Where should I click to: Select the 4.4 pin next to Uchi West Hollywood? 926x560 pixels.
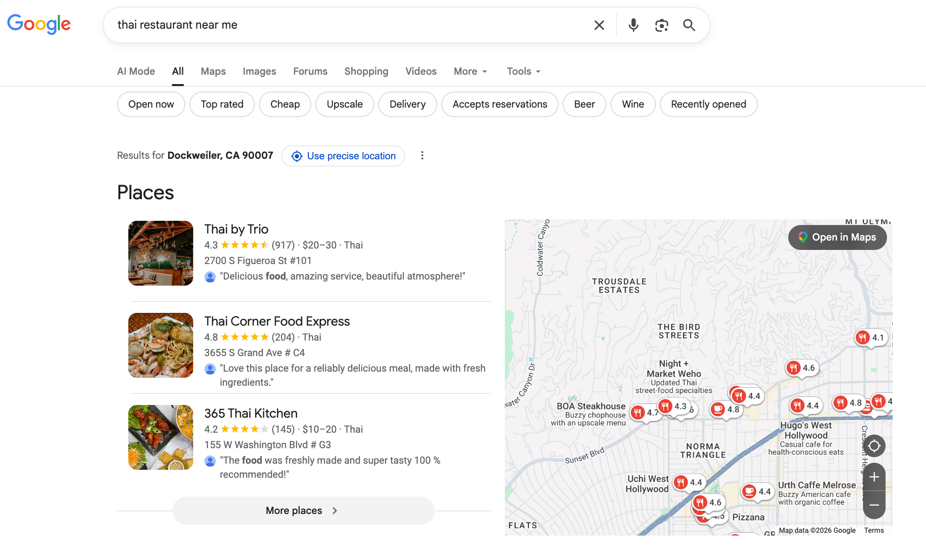point(689,482)
